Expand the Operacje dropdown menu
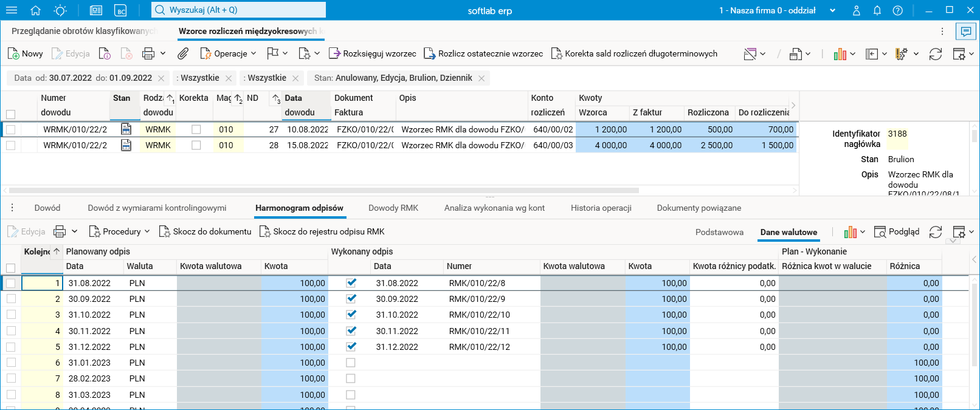This screenshot has height=410, width=980. pos(229,53)
